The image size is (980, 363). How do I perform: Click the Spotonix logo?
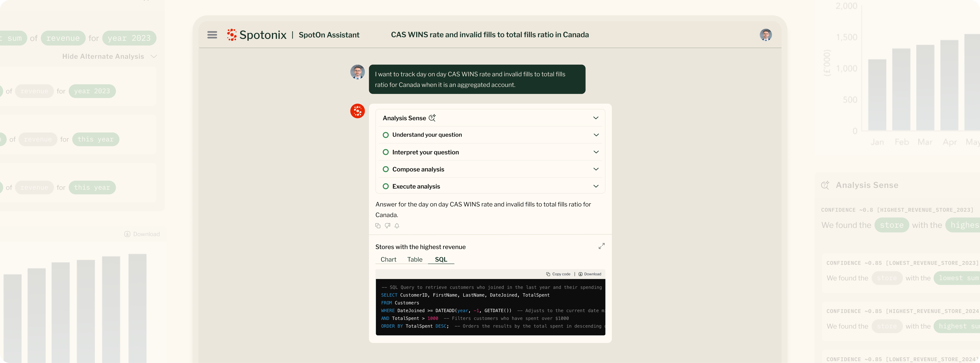click(257, 35)
